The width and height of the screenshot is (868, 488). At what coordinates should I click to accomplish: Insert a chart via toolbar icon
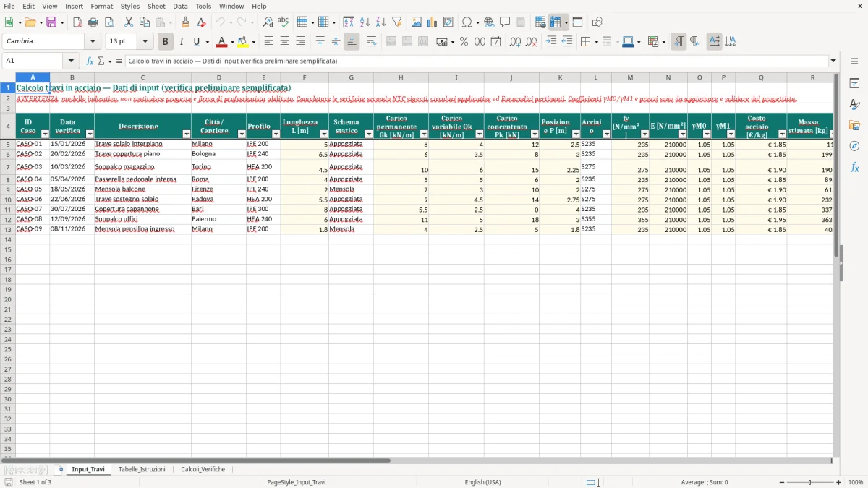click(x=433, y=22)
